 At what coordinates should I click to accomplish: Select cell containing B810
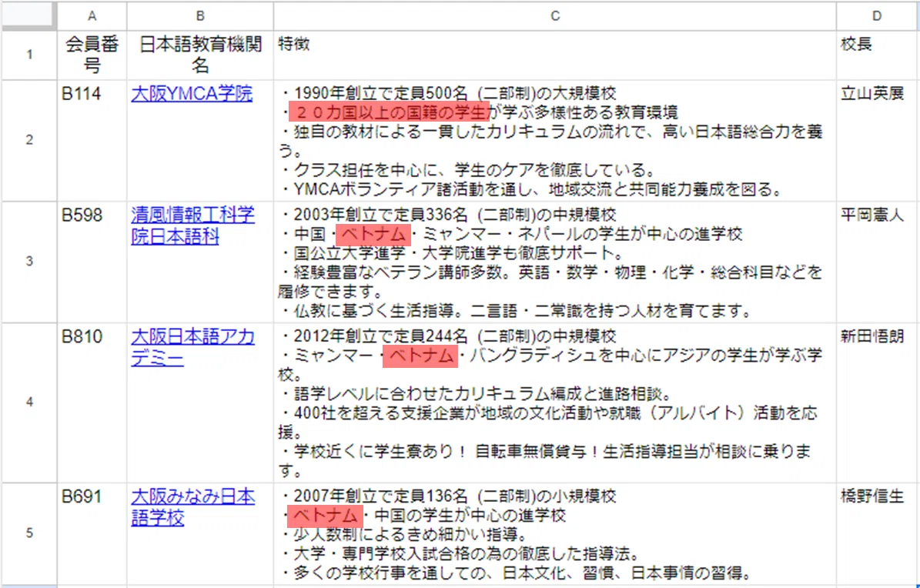pyautogui.click(x=92, y=403)
